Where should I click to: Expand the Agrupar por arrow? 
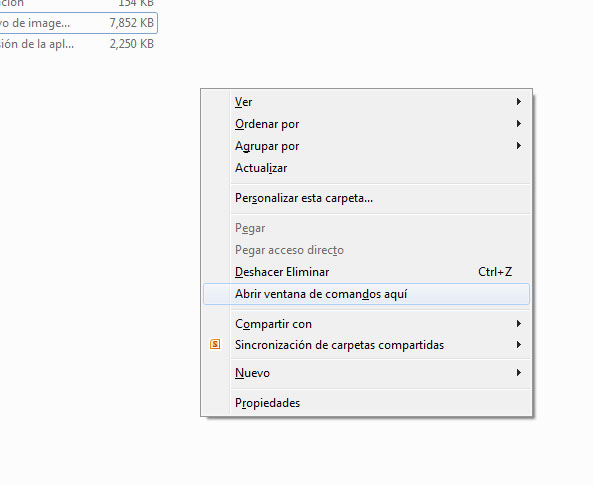pos(519,146)
